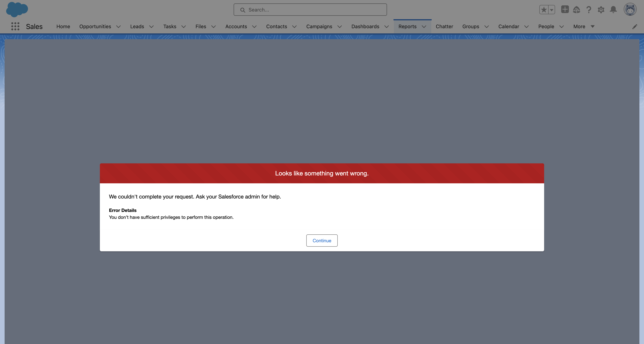Open the Help question mark icon
Viewport: 644px width, 344px height.
pyautogui.click(x=589, y=10)
